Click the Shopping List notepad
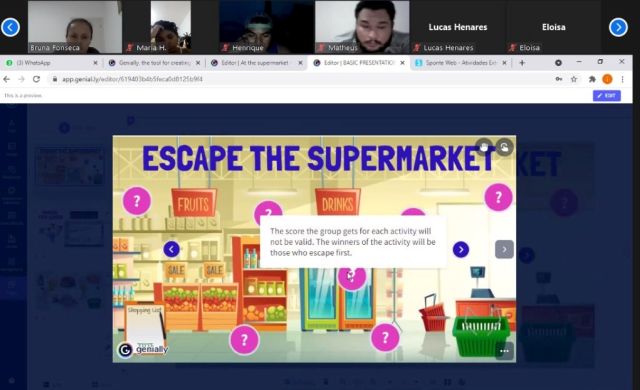 pos(145,326)
